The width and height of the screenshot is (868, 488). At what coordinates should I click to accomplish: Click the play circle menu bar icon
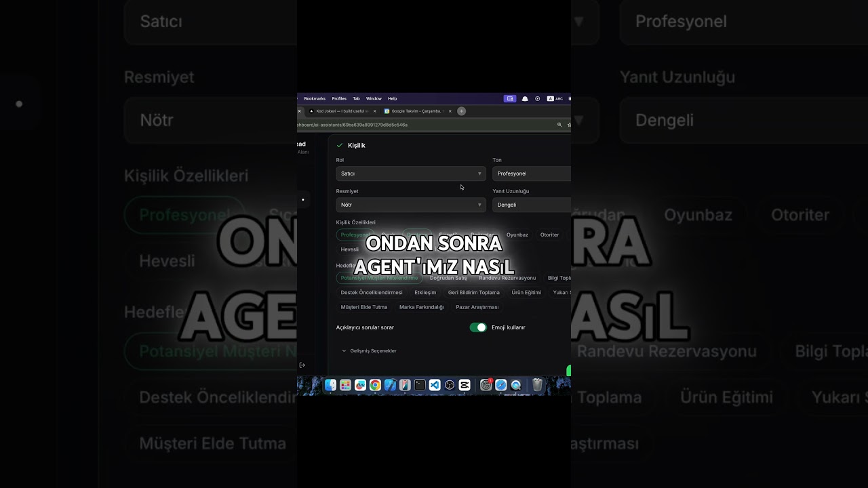click(537, 98)
